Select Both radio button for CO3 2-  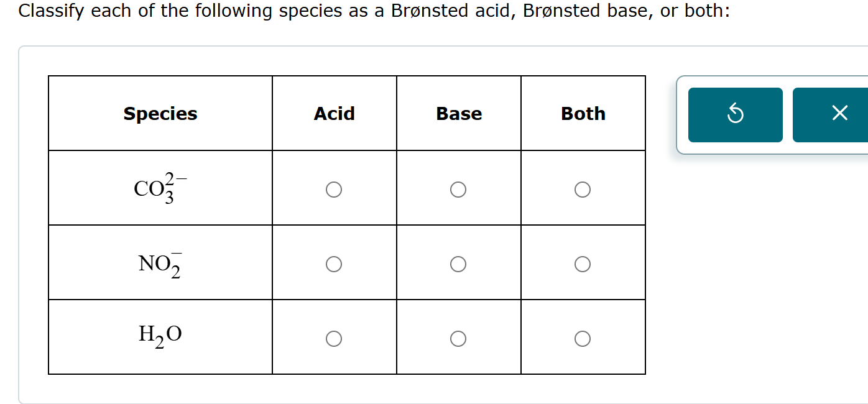(x=583, y=189)
